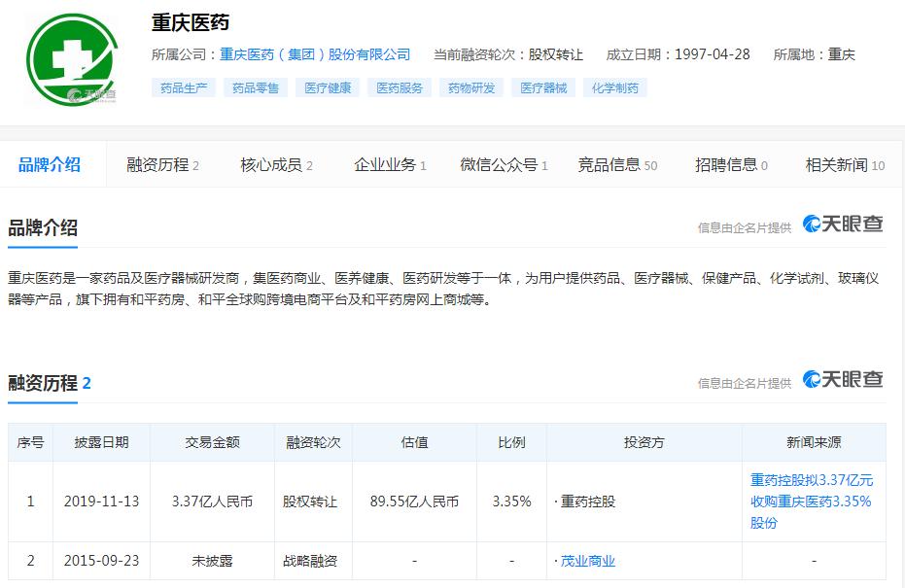View the 相关新闻 tab
The image size is (905, 588).
pos(845,165)
